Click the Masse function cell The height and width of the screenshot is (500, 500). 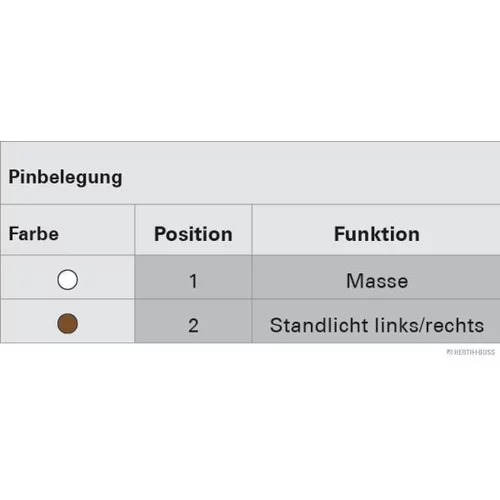pyautogui.click(x=376, y=277)
